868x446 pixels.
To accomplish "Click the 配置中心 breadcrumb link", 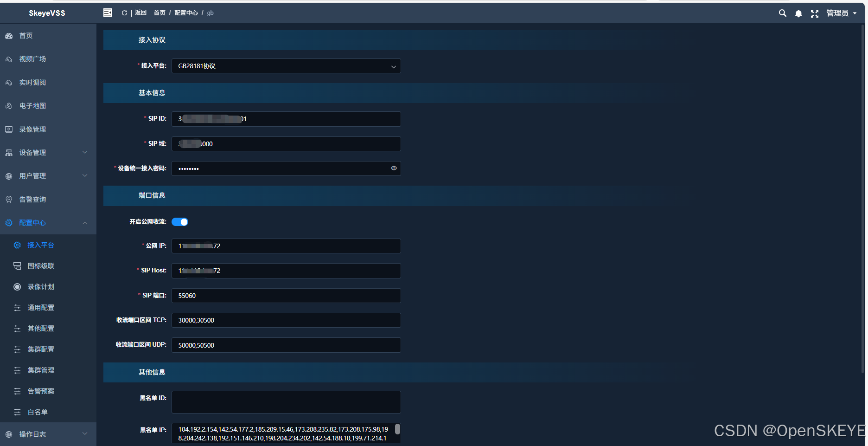I will click(186, 13).
